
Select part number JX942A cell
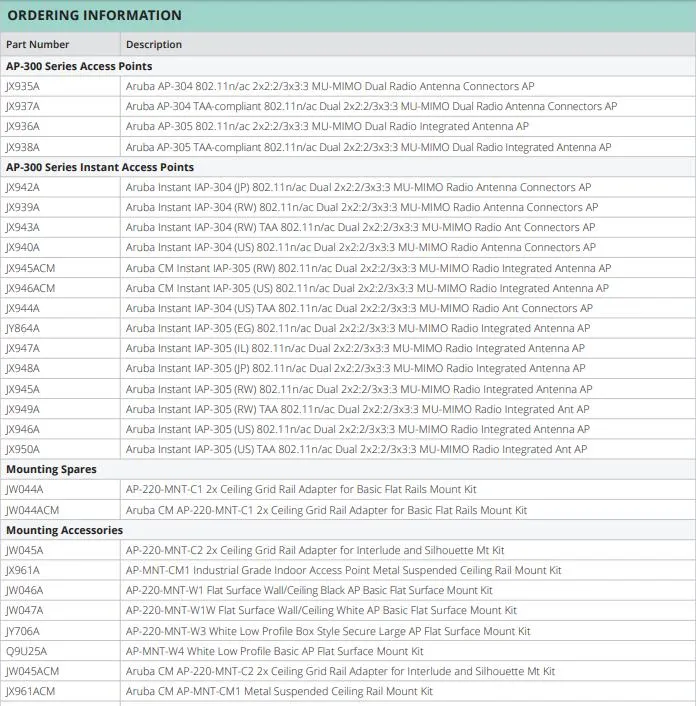23,187
